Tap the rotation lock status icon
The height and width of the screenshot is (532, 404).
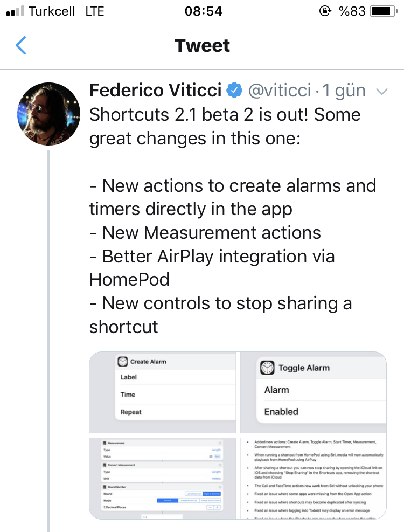[325, 11]
